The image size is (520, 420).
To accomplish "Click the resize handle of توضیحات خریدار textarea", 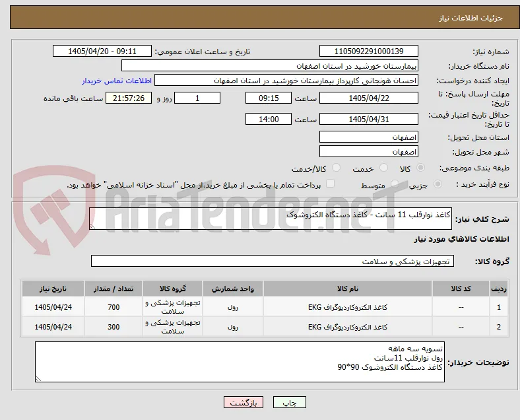I will coord(38,378).
